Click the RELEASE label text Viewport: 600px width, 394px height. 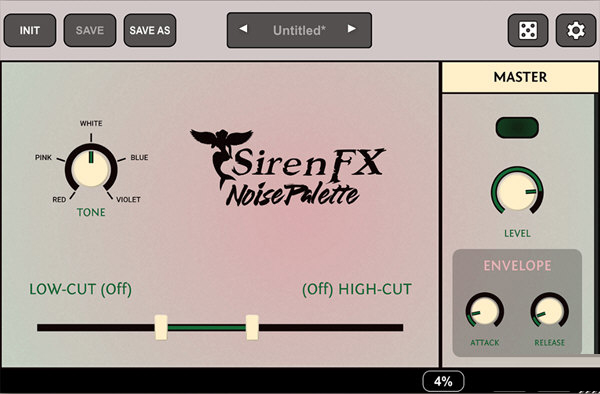549,343
